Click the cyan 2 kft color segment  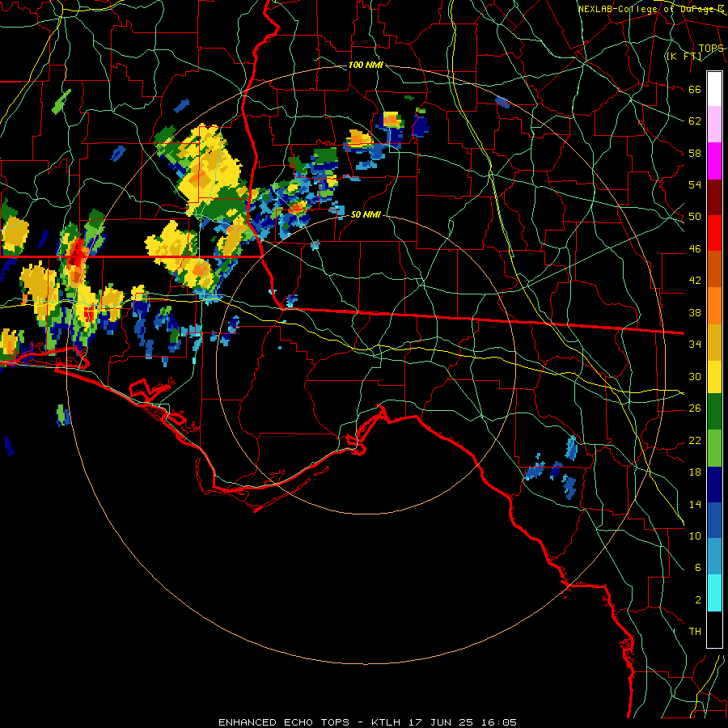pyautogui.click(x=714, y=593)
